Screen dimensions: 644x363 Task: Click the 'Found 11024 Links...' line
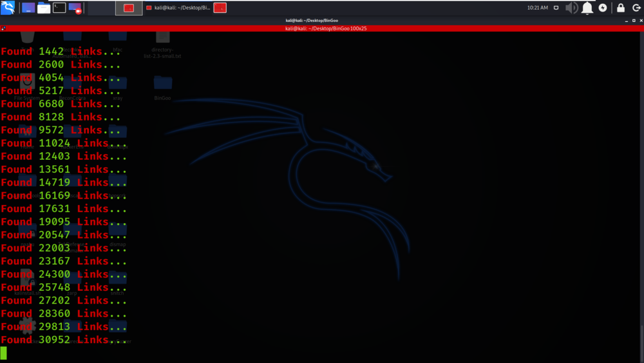[x=64, y=144]
